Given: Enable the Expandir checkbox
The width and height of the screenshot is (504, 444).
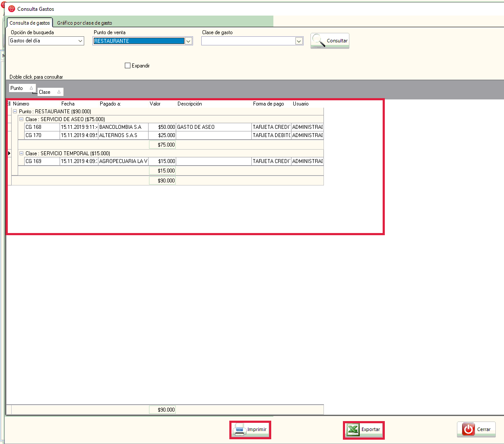Looking at the screenshot, I should pos(127,66).
